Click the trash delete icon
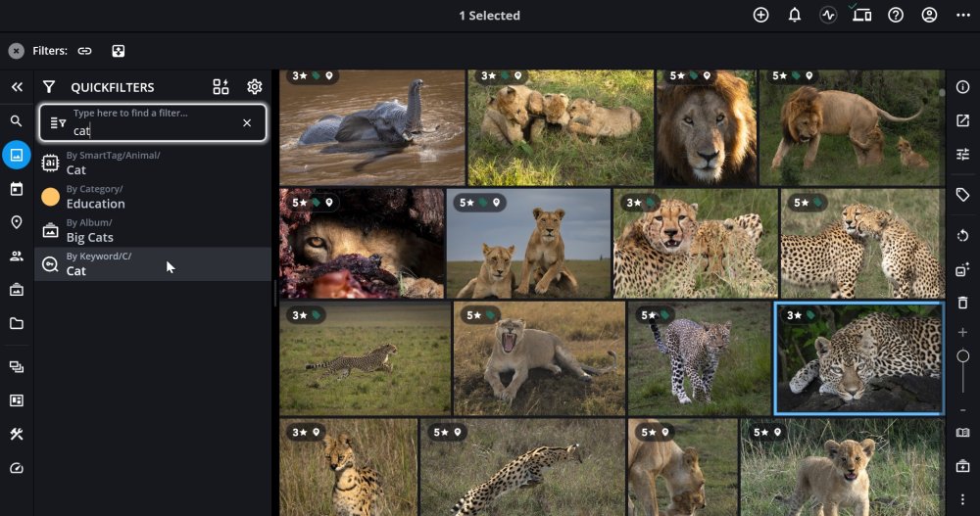 (x=962, y=304)
